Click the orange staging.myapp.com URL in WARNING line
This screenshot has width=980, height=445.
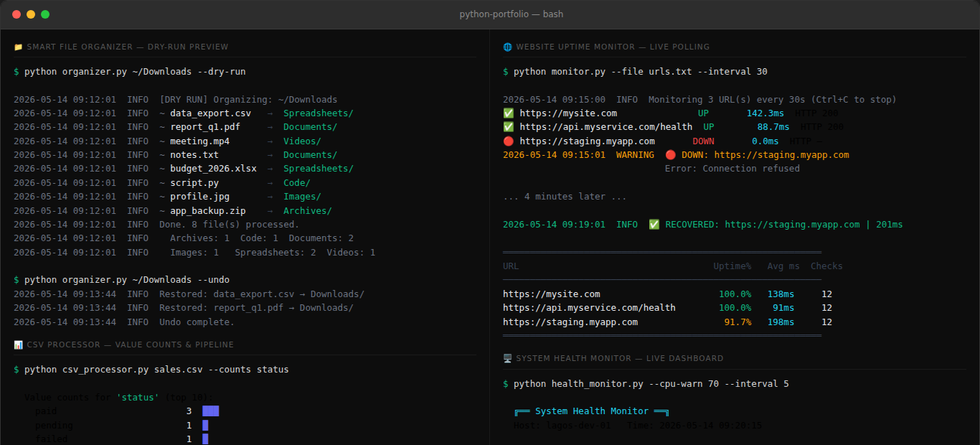pyautogui.click(x=782, y=155)
